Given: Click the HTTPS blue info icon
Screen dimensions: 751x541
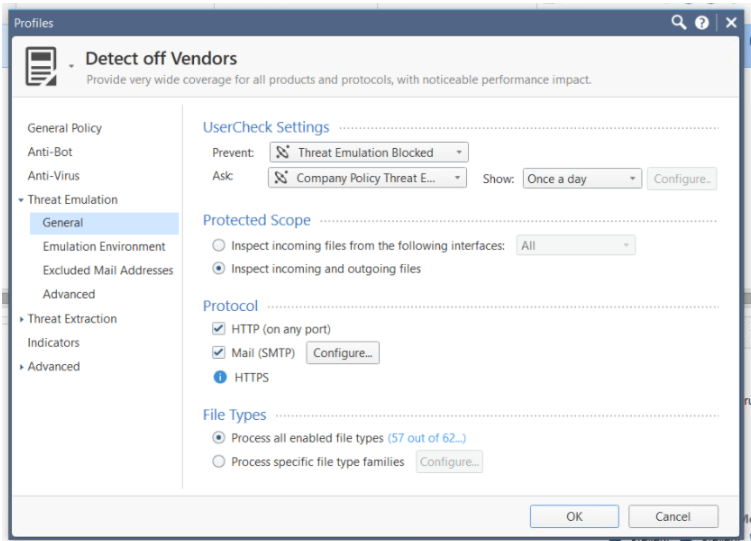Looking at the screenshot, I should pyautogui.click(x=220, y=377).
